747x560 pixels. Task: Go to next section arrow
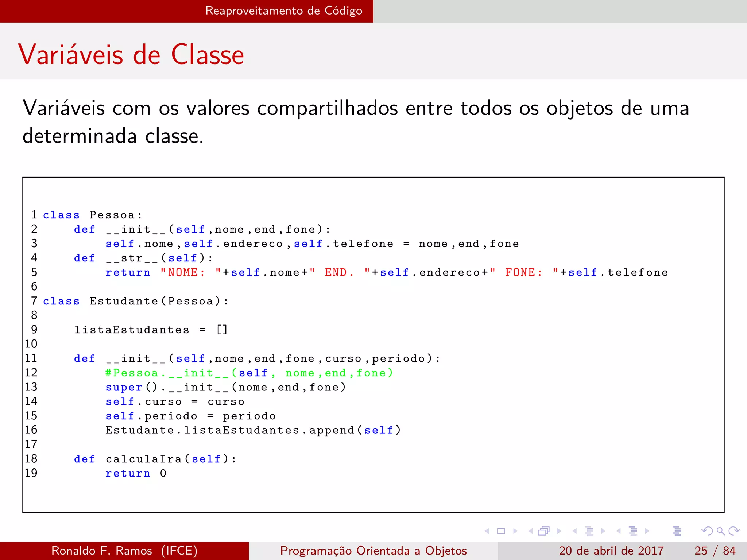[647, 531]
